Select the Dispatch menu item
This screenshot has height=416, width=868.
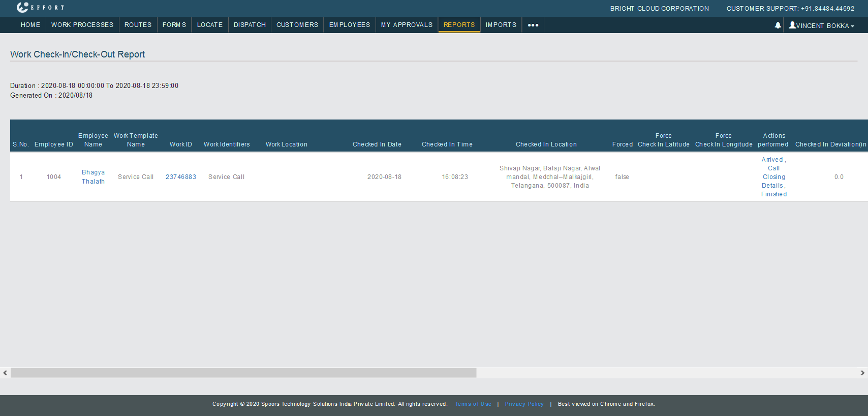[x=250, y=25]
